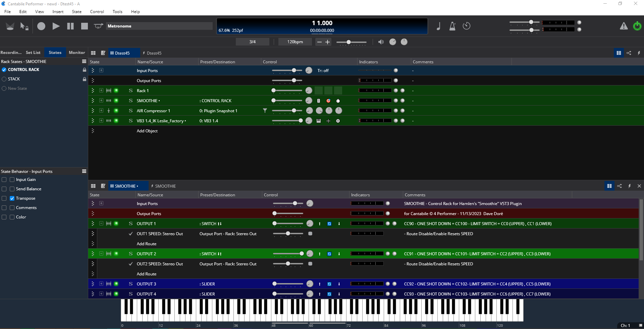
Task: Click the Record button in transport
Action: pos(41,26)
